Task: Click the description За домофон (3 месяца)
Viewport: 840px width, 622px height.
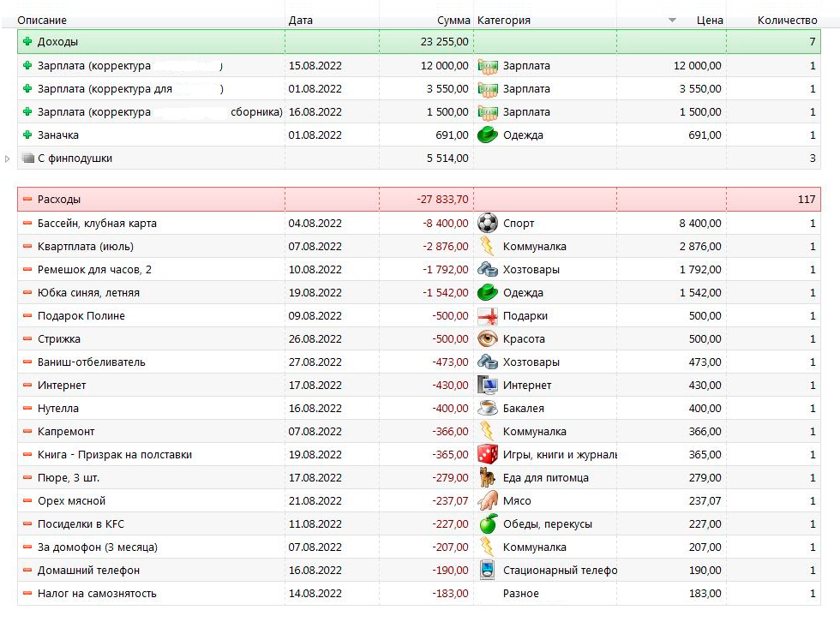Action: point(98,547)
